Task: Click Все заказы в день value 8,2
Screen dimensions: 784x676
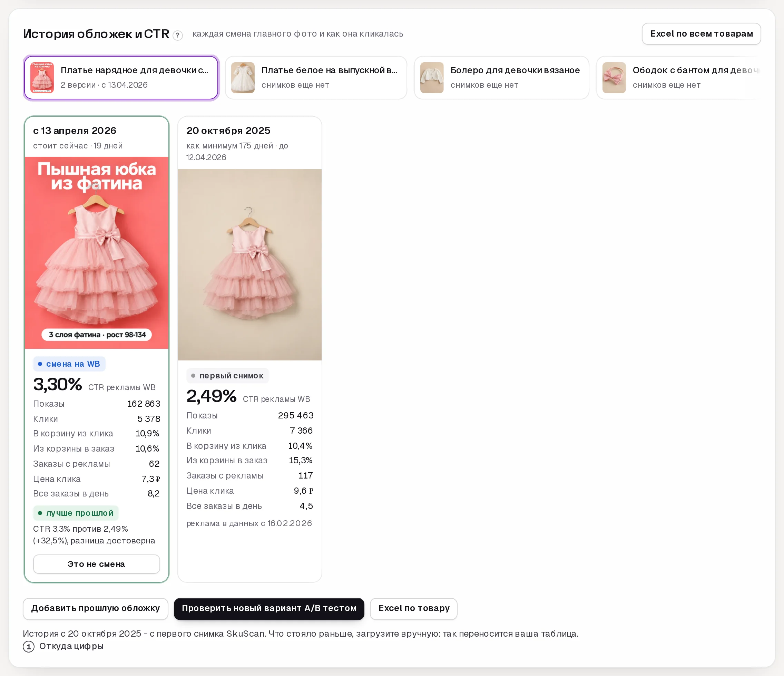Action: (x=154, y=494)
